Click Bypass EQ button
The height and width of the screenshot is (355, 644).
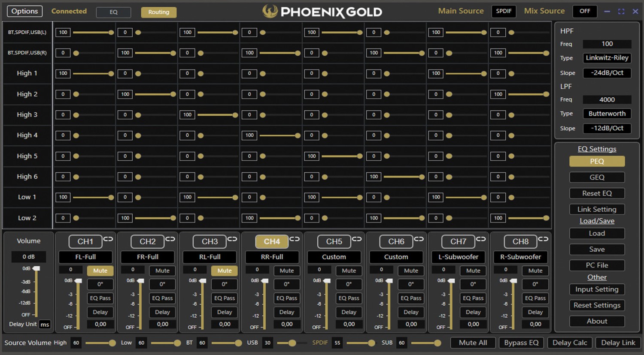pos(521,343)
